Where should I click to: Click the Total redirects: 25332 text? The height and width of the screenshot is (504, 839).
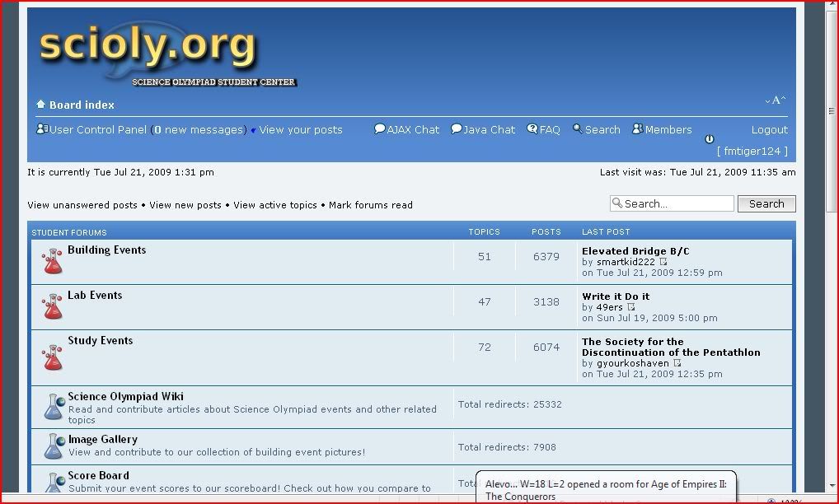(x=510, y=404)
